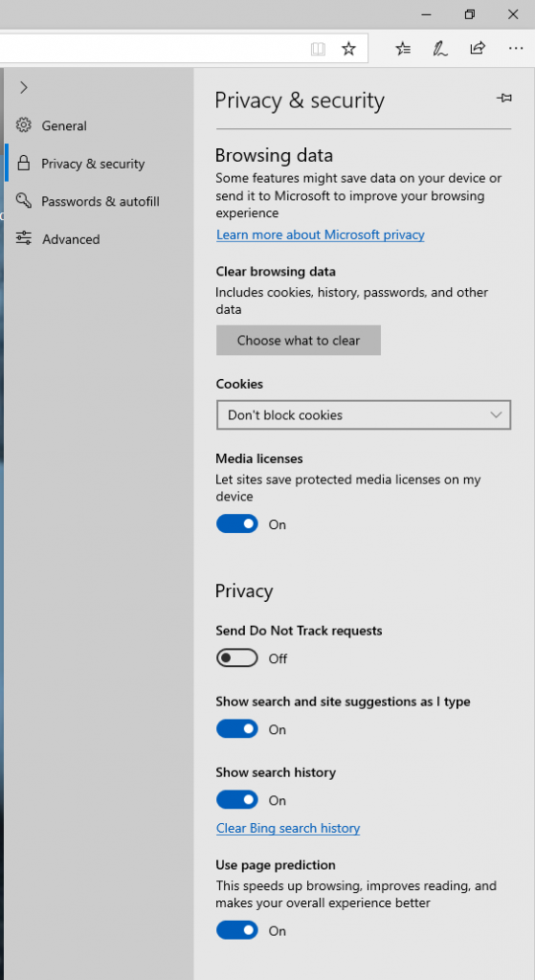Open the Cookies dropdown list

coord(364,415)
